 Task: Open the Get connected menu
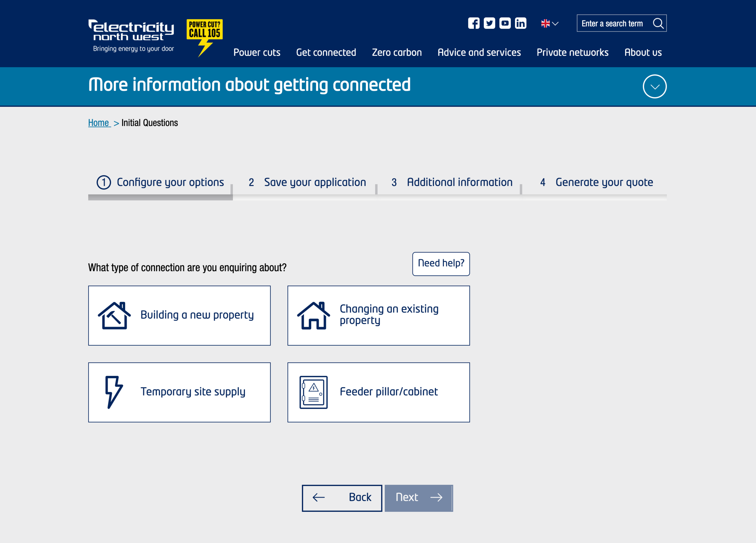coord(326,52)
